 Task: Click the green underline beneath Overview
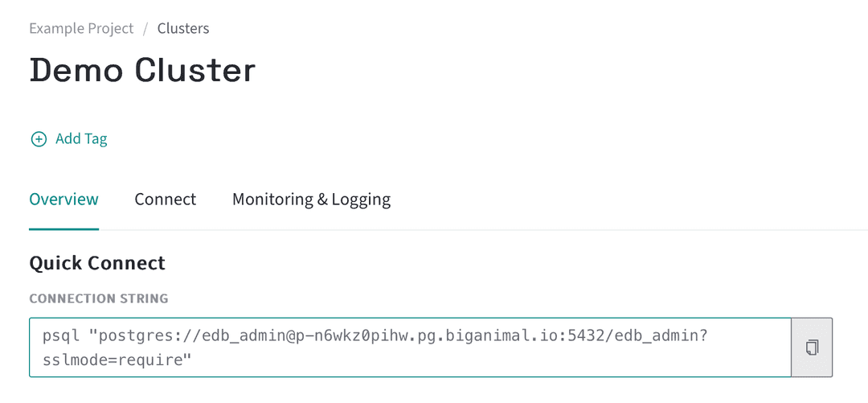pos(63,228)
